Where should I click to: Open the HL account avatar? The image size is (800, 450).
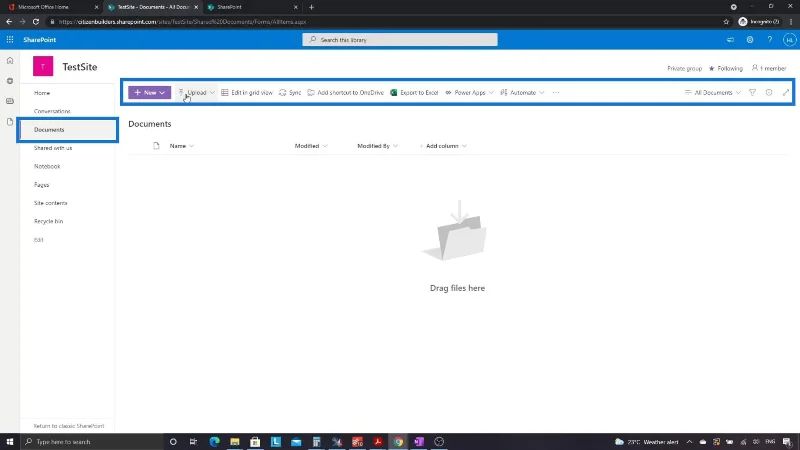click(x=789, y=40)
